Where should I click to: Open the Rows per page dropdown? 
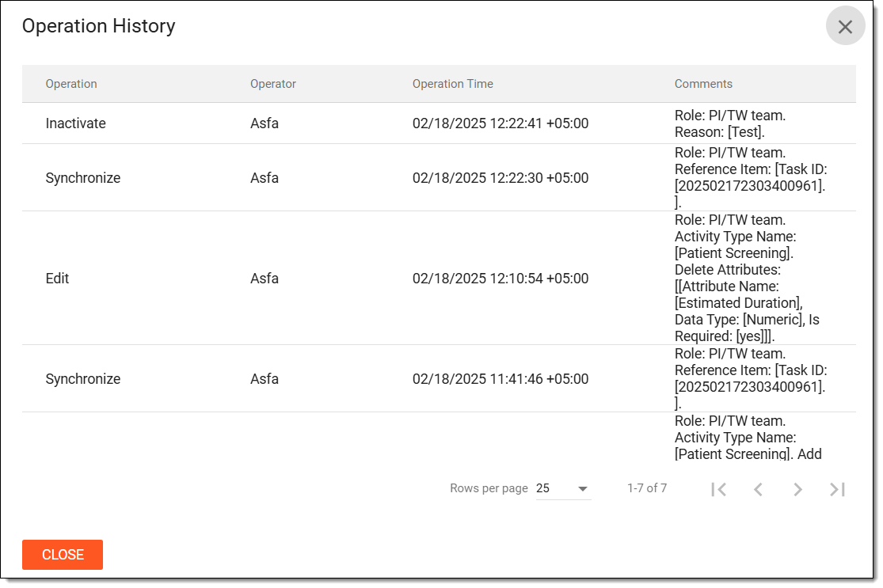pyautogui.click(x=563, y=488)
